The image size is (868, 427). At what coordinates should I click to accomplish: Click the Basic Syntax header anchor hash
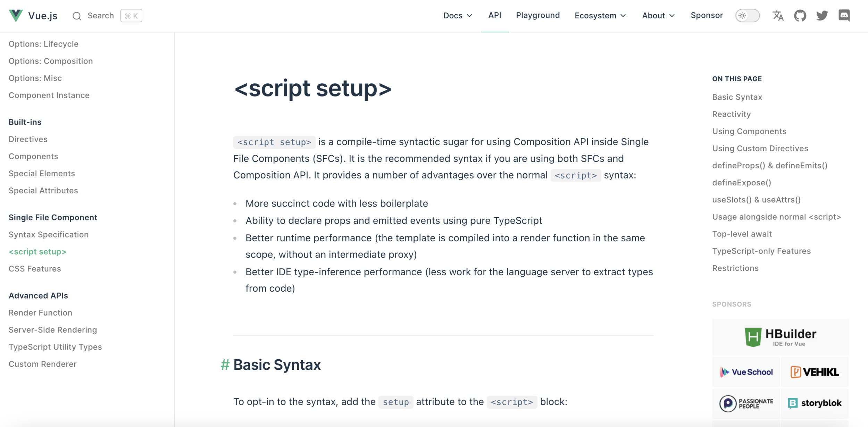[225, 365]
